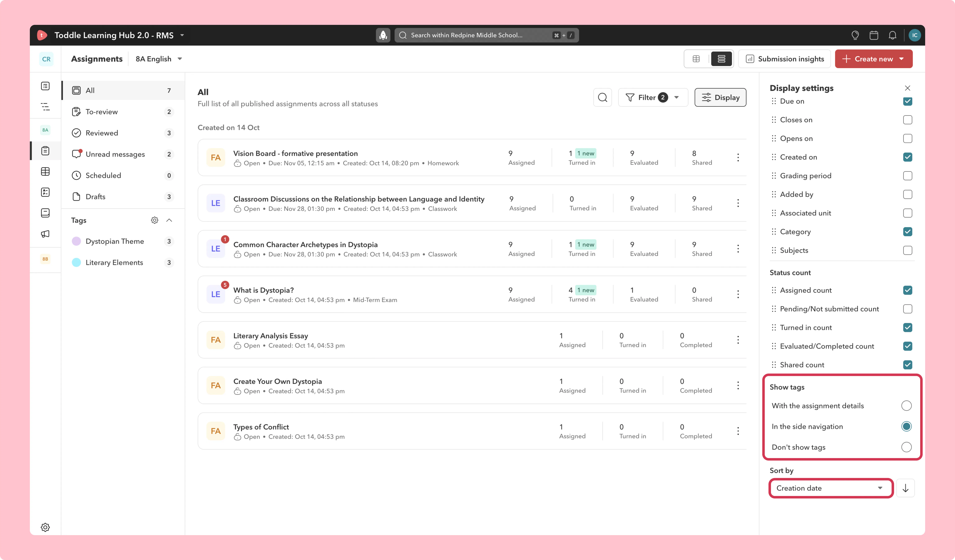955x560 pixels.
Task: Open the gradebook grid icon in sidebar
Action: click(x=45, y=172)
